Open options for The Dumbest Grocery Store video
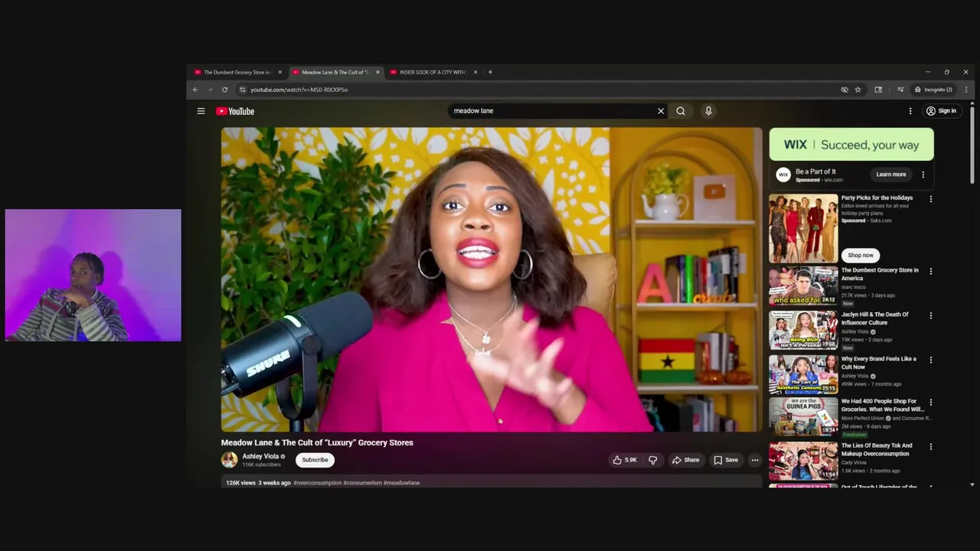This screenshot has width=980, height=551. [x=931, y=271]
